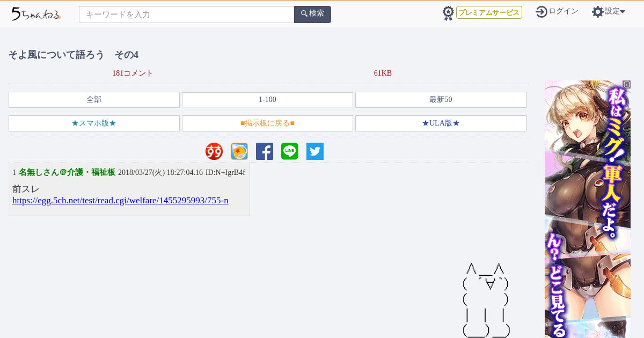Screen dimensions: 644x338
Task: Run search with the 検索 button
Action: [312, 14]
